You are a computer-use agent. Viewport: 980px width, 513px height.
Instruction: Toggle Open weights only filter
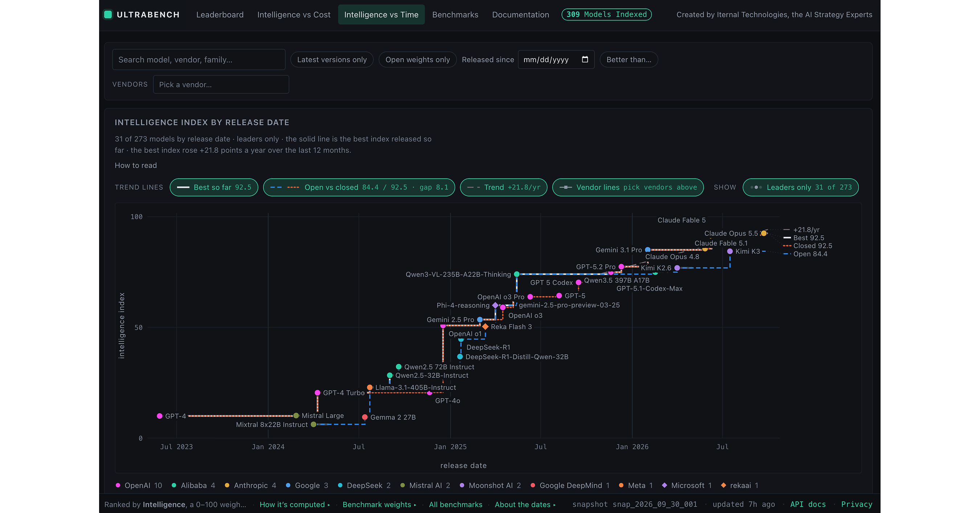[x=417, y=59]
